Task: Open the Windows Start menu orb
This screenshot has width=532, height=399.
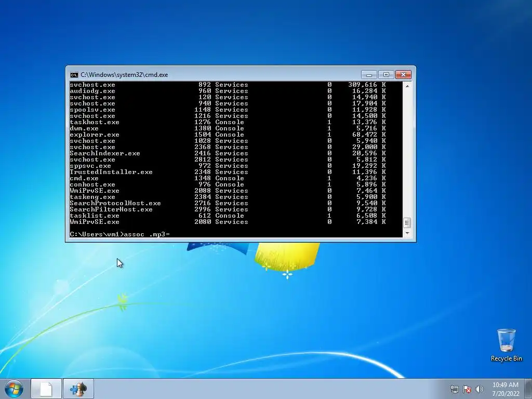Action: (x=14, y=389)
